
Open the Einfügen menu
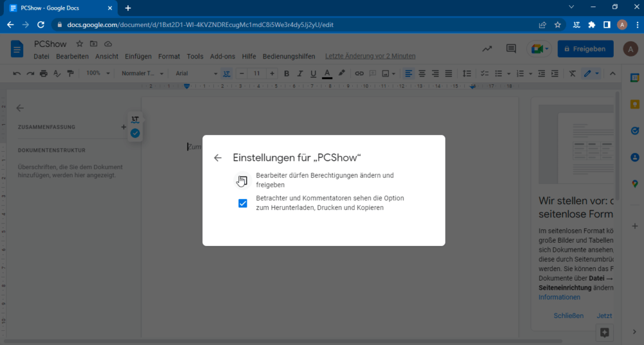click(138, 56)
